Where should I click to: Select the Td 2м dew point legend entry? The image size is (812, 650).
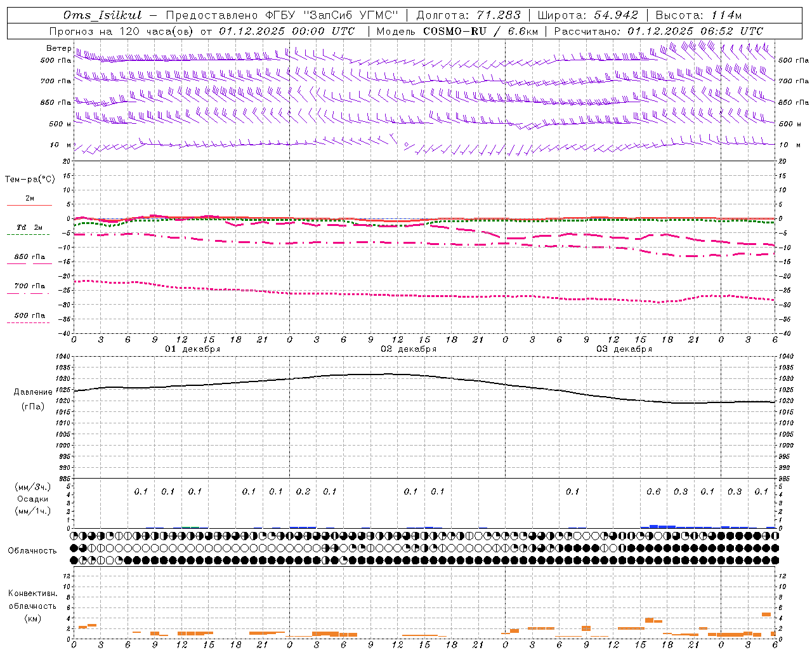click(x=30, y=227)
